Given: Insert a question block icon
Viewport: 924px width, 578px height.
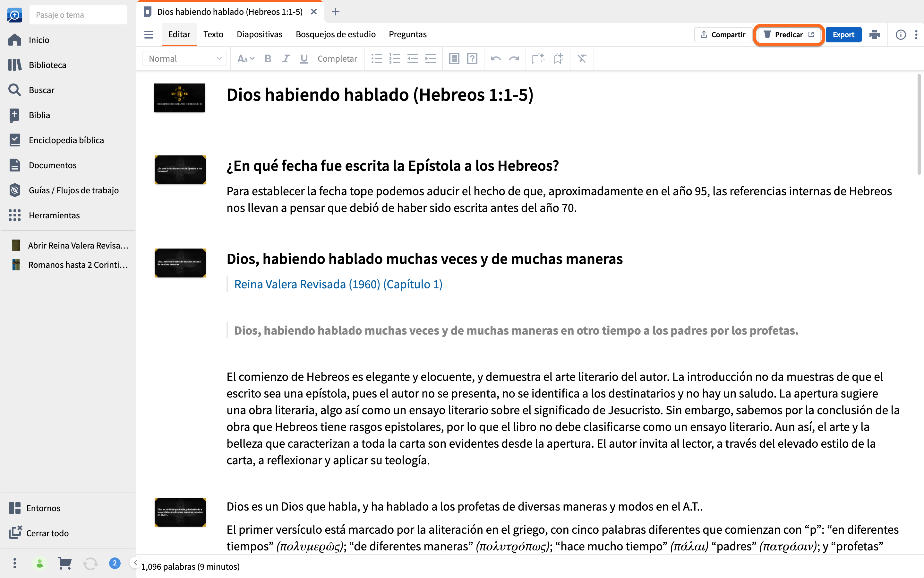Looking at the screenshot, I should pos(472,58).
